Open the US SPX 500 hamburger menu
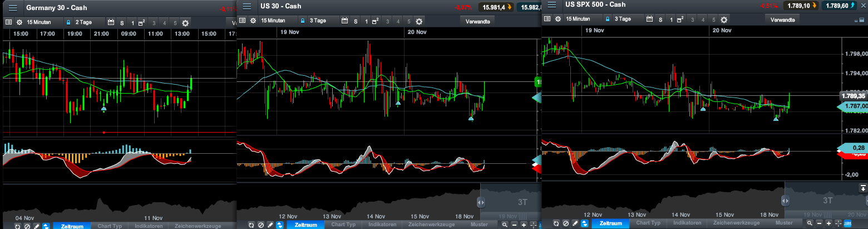 coord(552,5)
